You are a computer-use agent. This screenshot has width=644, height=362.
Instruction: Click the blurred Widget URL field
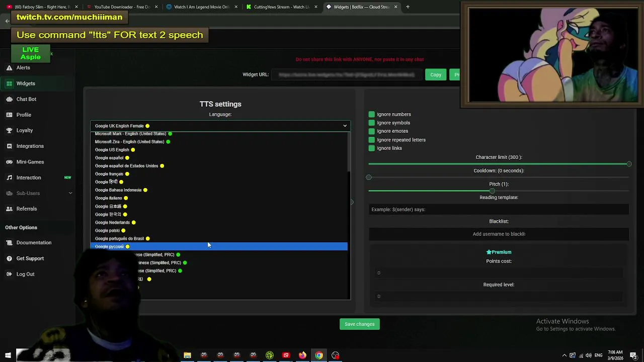click(x=347, y=74)
